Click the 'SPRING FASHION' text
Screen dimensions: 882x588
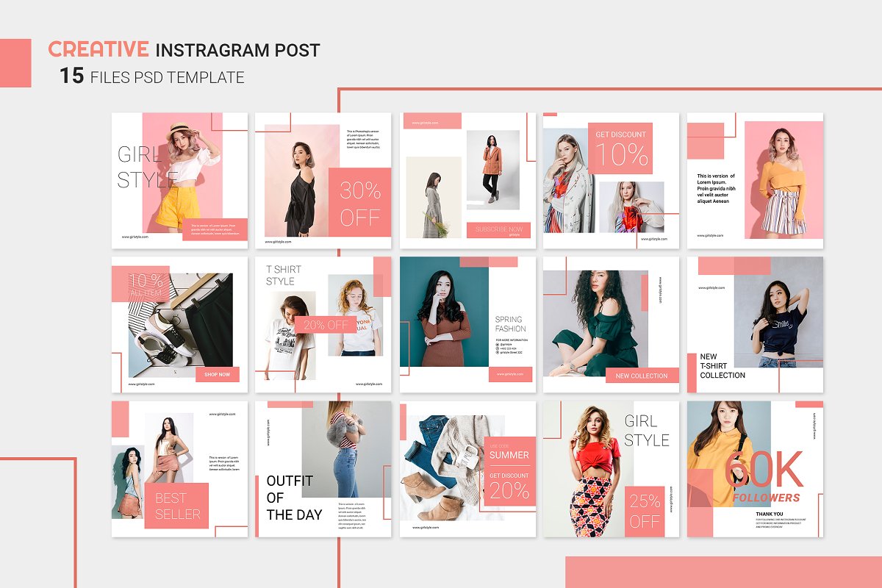coord(510,324)
